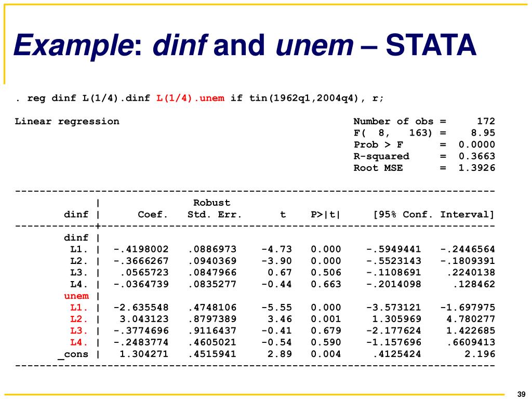Screen dimensions: 532x399
Task: Select t-statistic -4.73
Action: [276, 249]
